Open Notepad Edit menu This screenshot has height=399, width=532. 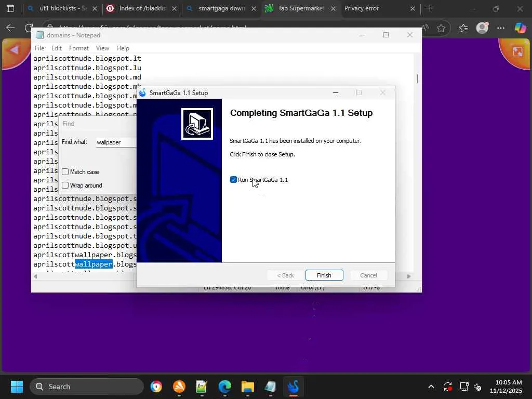coord(56,48)
